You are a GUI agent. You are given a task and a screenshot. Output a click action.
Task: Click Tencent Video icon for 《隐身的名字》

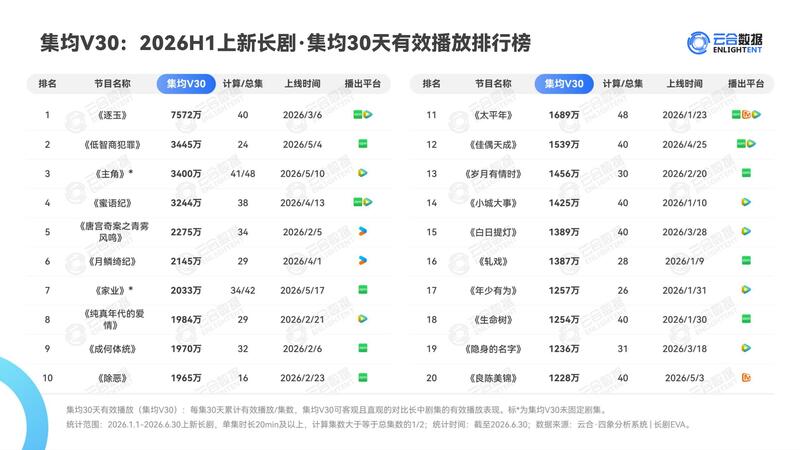click(x=746, y=348)
